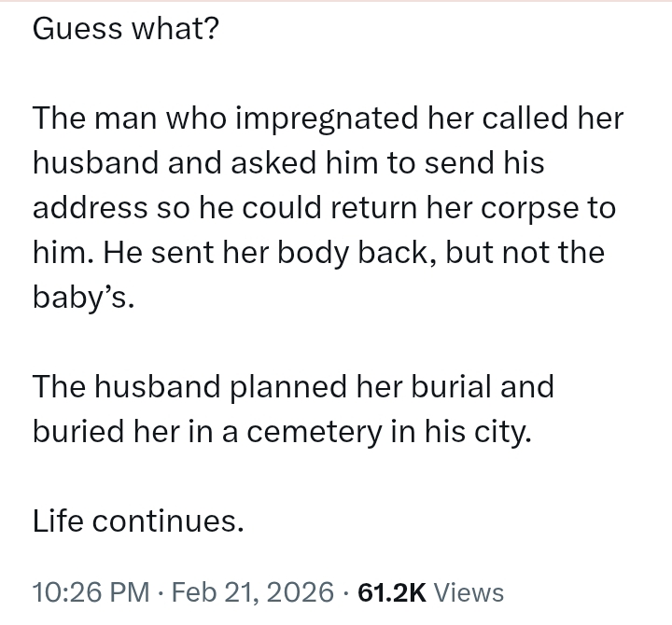Click the line 'The husband planned her burial and'

point(293,386)
